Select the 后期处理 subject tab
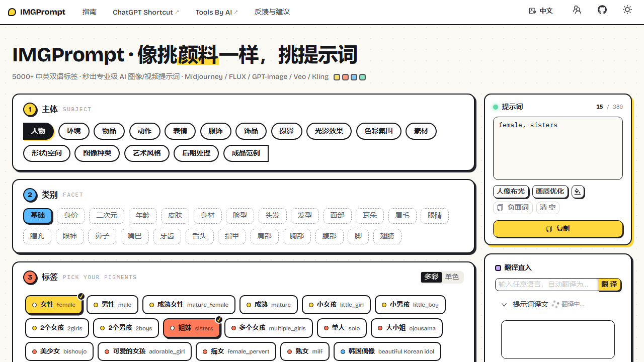 196,153
